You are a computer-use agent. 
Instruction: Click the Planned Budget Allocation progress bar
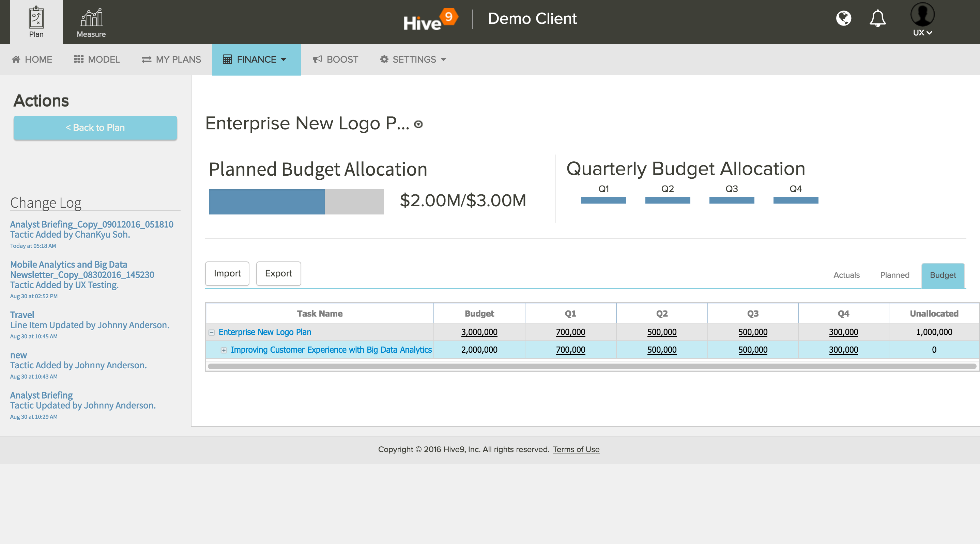pos(296,202)
